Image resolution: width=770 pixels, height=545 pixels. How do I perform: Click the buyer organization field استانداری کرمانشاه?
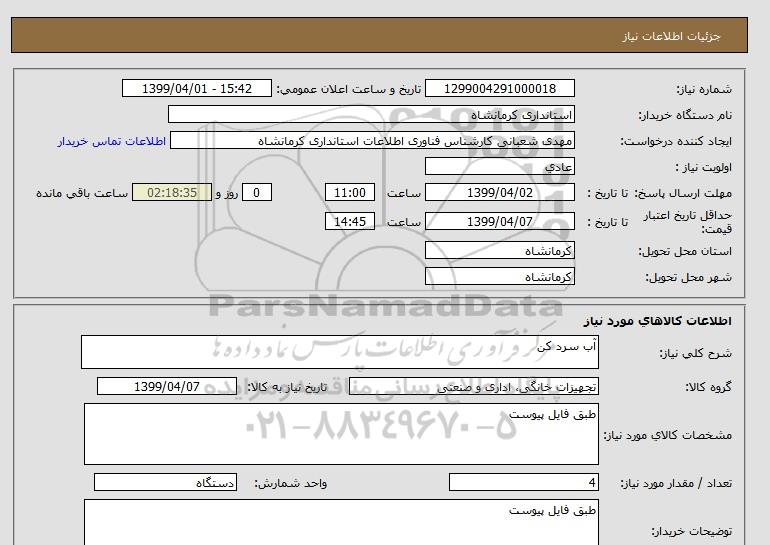coord(371,114)
